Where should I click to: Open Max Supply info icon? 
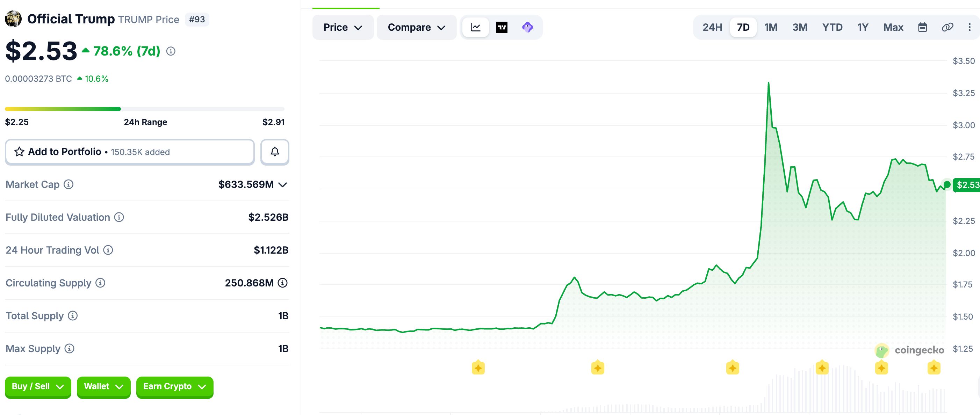coord(69,348)
